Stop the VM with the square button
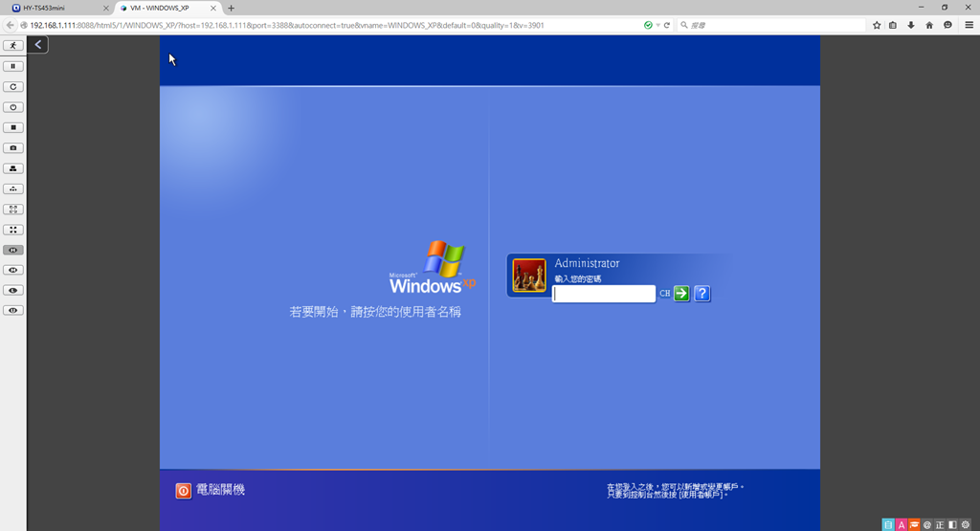The width and height of the screenshot is (980, 531). click(x=13, y=127)
